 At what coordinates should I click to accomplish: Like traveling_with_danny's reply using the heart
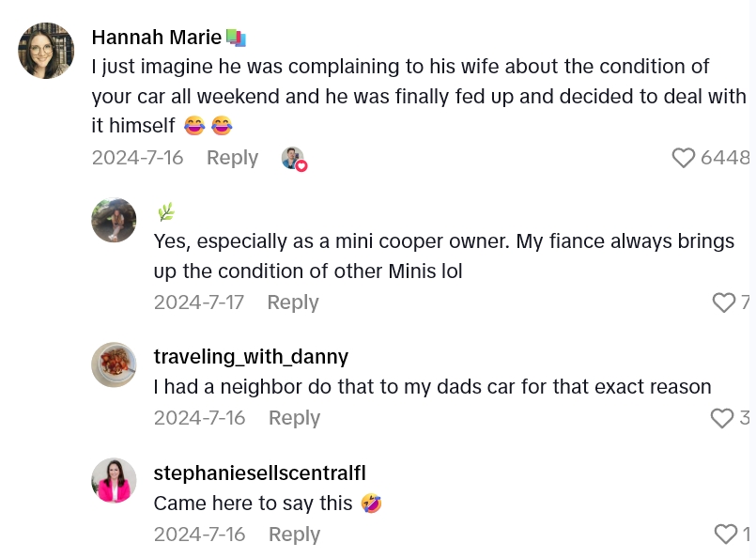(x=722, y=418)
